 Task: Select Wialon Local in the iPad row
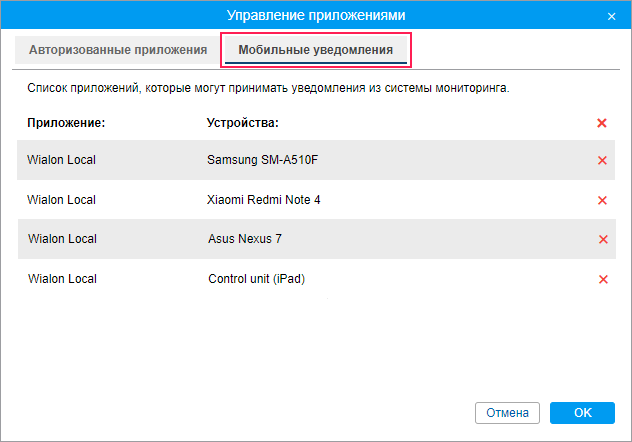click(x=62, y=279)
